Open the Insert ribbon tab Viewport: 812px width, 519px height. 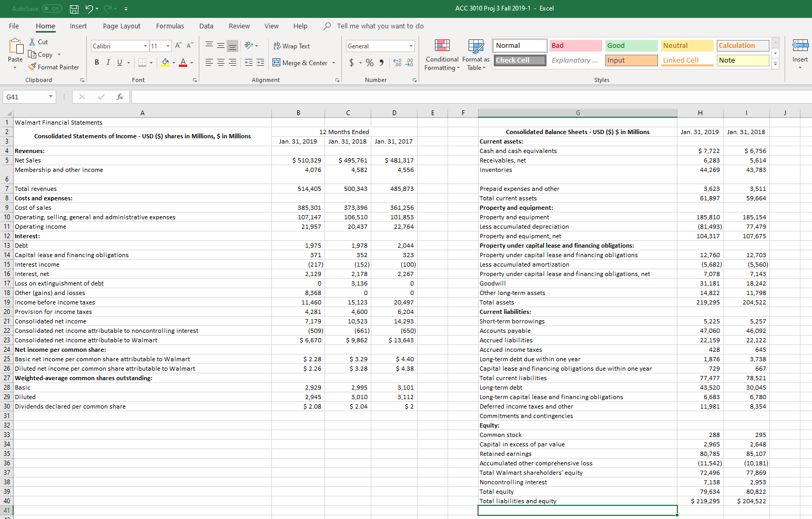coord(78,26)
